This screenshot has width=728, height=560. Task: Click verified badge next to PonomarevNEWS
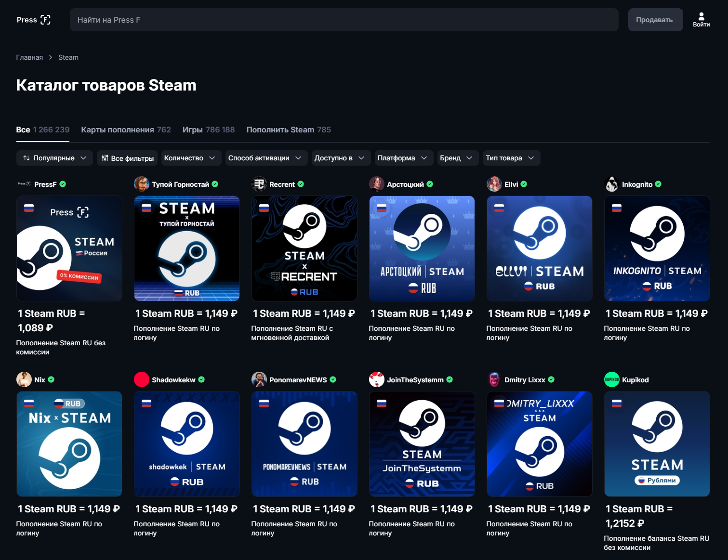[333, 379]
